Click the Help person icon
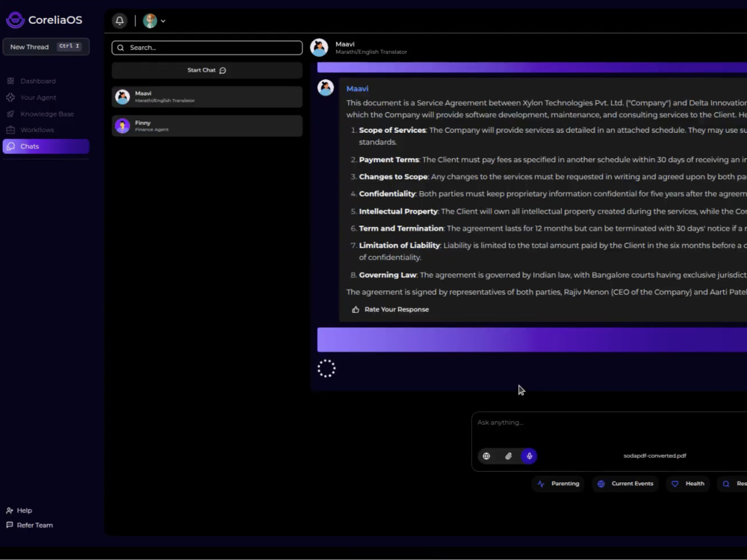Image resolution: width=747 pixels, height=560 pixels. click(x=10, y=511)
